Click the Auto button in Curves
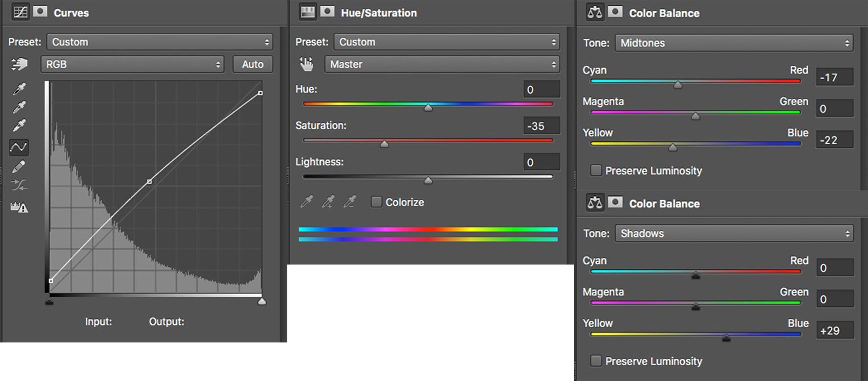Viewport: 868px width, 381px height. click(x=253, y=64)
